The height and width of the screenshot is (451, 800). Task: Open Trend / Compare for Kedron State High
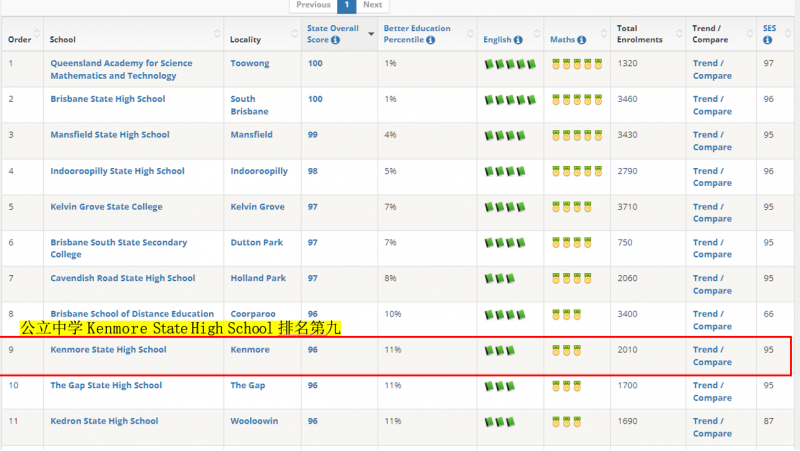click(712, 427)
